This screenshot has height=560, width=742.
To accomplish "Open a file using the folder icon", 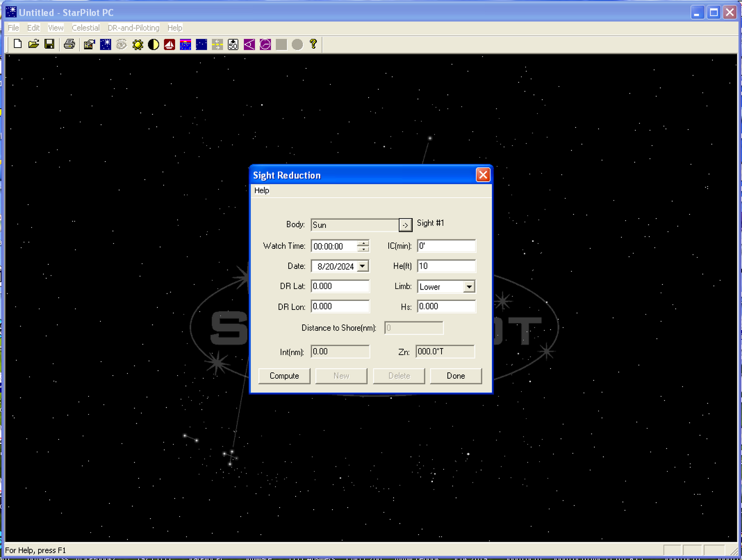I will [33, 44].
